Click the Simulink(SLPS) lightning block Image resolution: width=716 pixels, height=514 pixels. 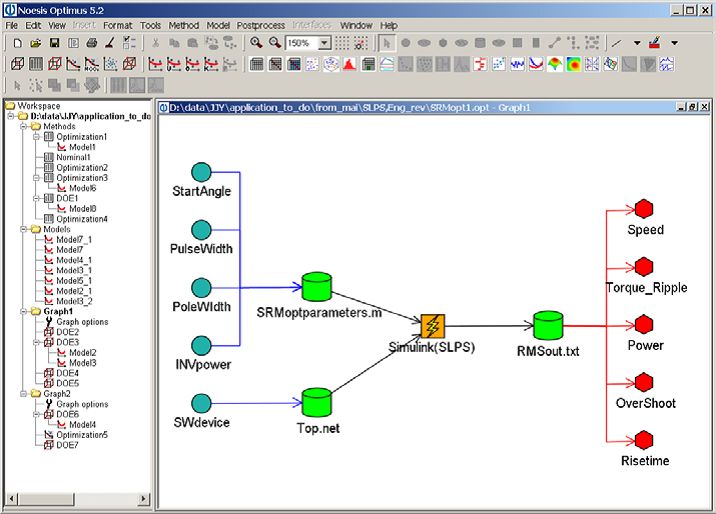point(432,326)
